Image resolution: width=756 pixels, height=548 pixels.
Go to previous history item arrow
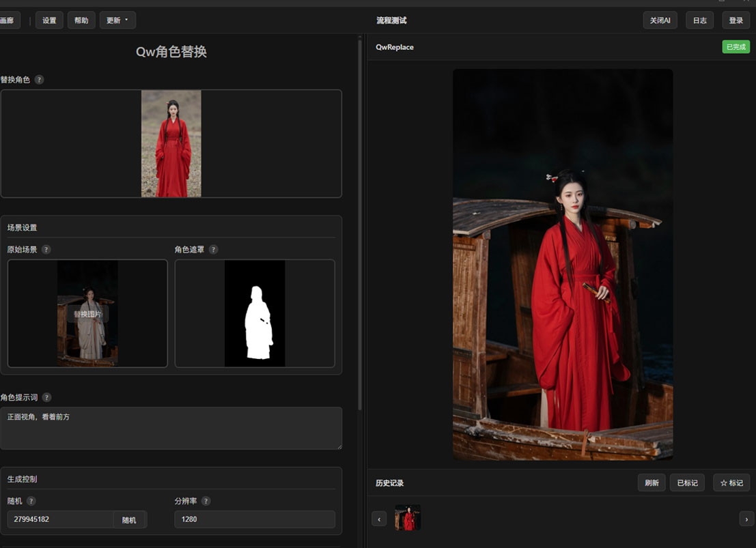tap(379, 519)
